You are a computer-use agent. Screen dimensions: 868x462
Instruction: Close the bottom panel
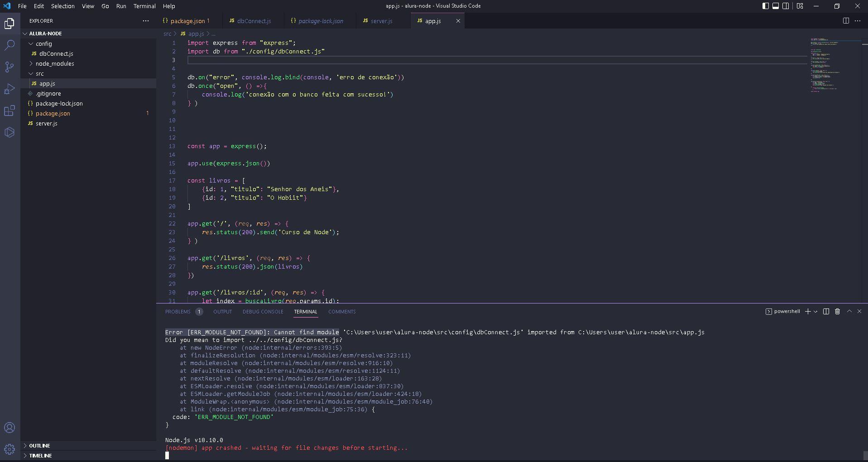(859, 312)
